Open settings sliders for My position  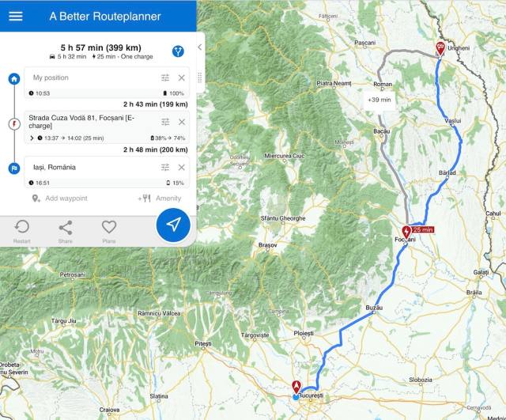[x=165, y=78]
